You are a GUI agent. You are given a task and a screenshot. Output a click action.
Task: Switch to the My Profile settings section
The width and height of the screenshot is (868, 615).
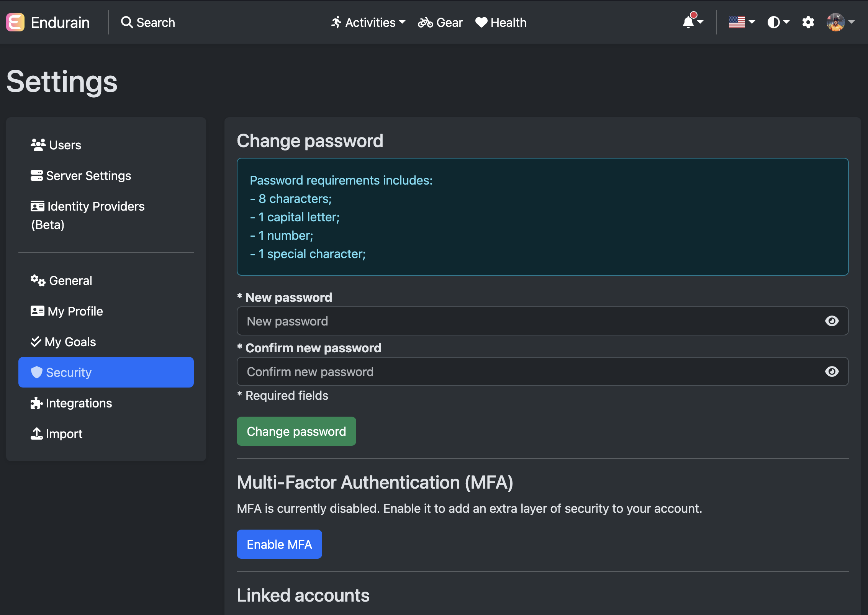point(74,311)
